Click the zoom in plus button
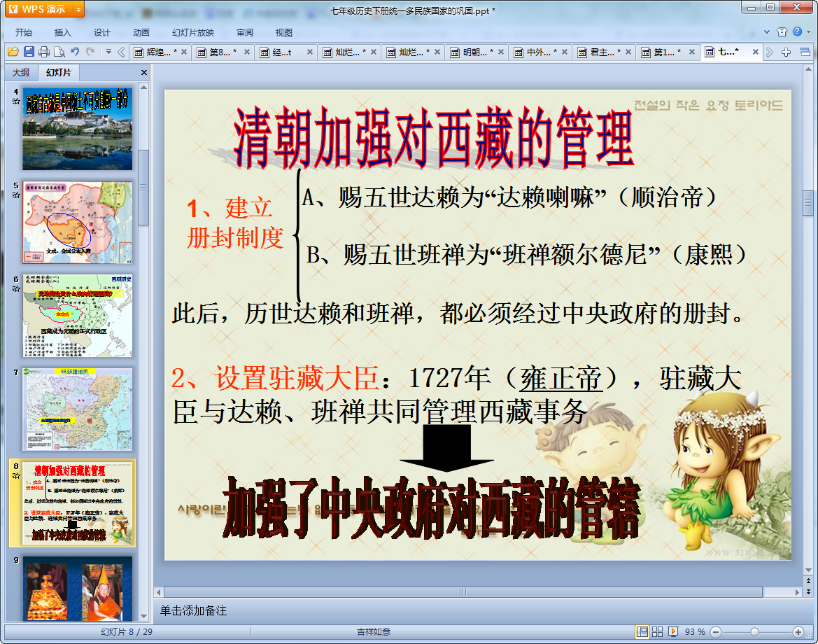Screen dimensions: 818x644 [x=798, y=631]
